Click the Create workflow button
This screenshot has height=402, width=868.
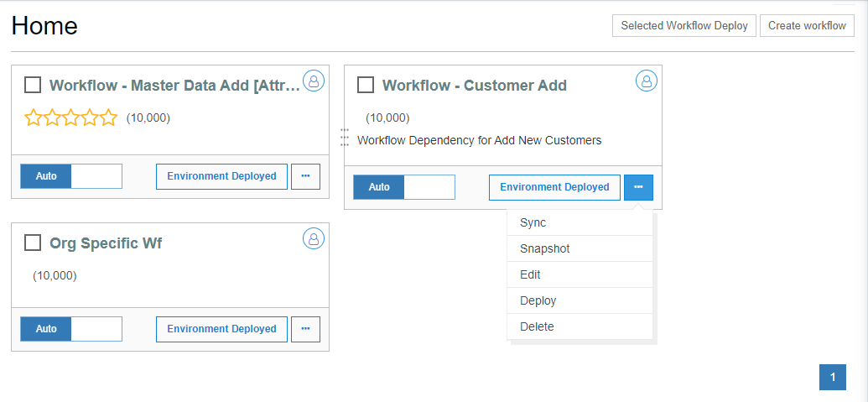click(807, 25)
